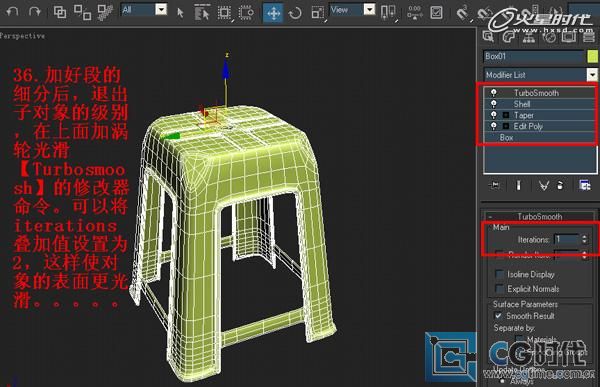Activate the Select and Link tool
600x387 pixels.
(60, 12)
